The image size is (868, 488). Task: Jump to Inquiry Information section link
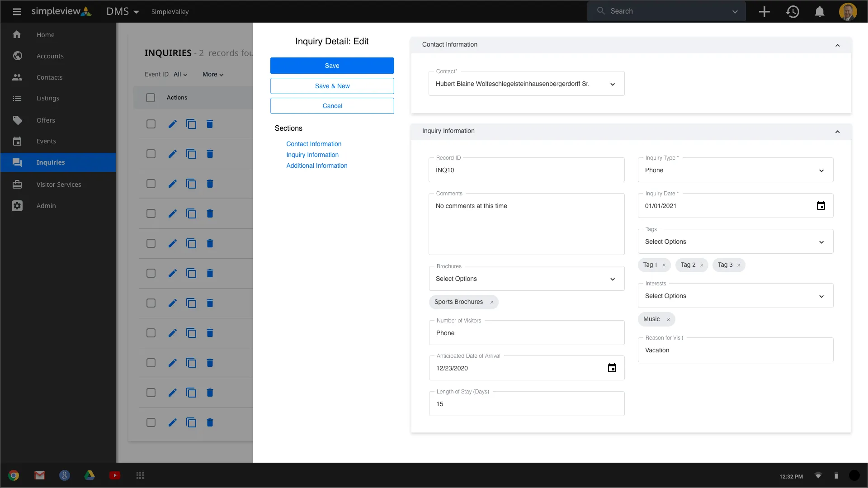[312, 155]
